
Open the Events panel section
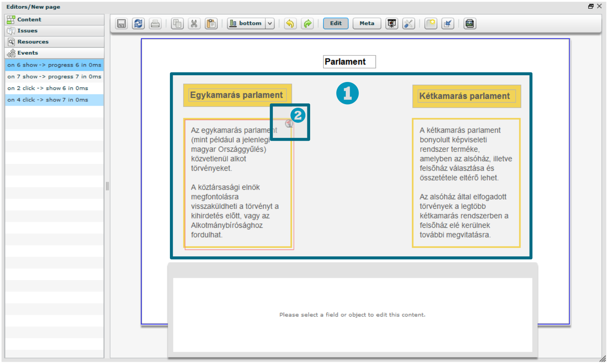click(x=28, y=53)
